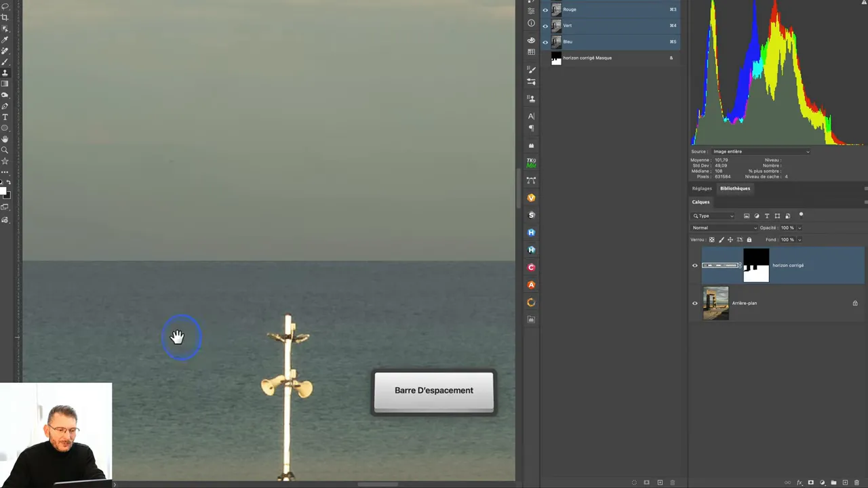
Task: Select the Crop tool
Action: click(5, 18)
